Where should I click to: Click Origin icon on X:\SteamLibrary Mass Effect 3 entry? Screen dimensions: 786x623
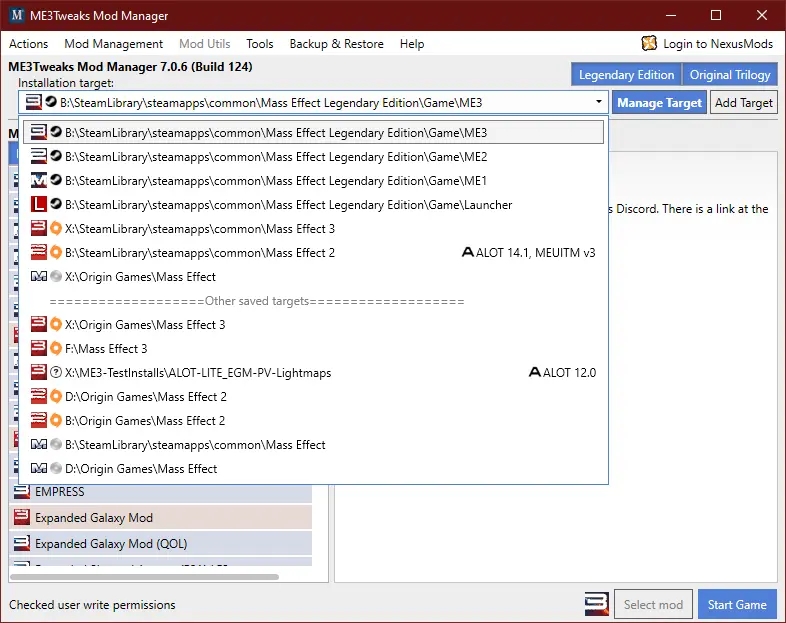pyautogui.click(x=56, y=229)
